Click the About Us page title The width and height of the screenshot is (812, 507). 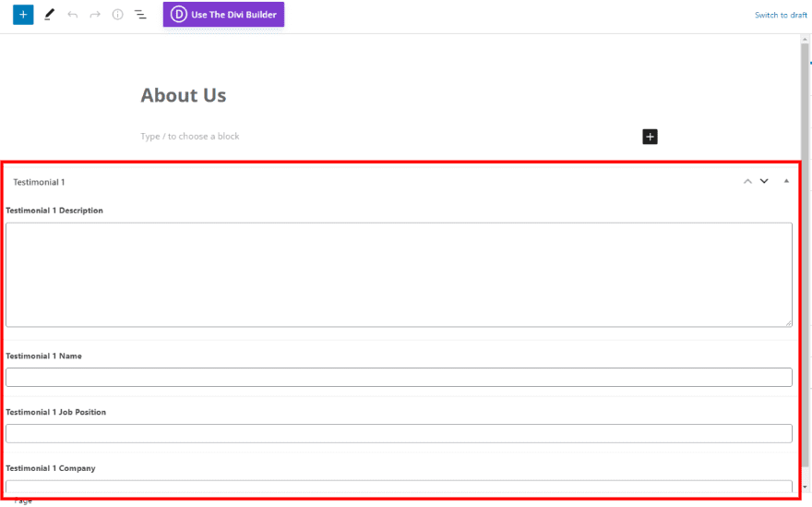pos(184,95)
